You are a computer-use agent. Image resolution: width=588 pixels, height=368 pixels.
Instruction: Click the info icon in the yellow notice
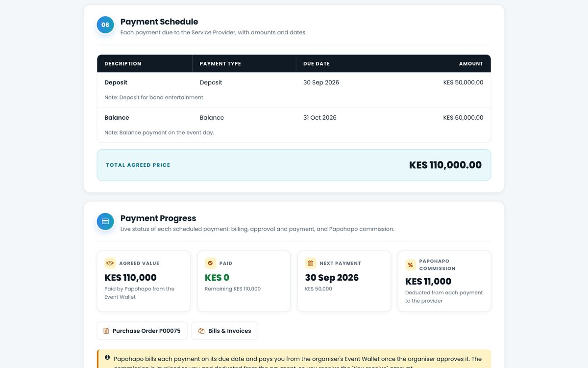(x=108, y=358)
